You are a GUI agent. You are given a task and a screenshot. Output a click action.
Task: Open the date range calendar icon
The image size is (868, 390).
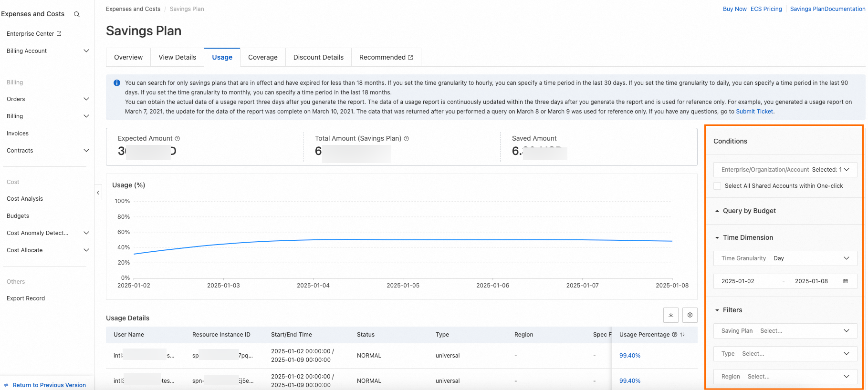coord(846,281)
